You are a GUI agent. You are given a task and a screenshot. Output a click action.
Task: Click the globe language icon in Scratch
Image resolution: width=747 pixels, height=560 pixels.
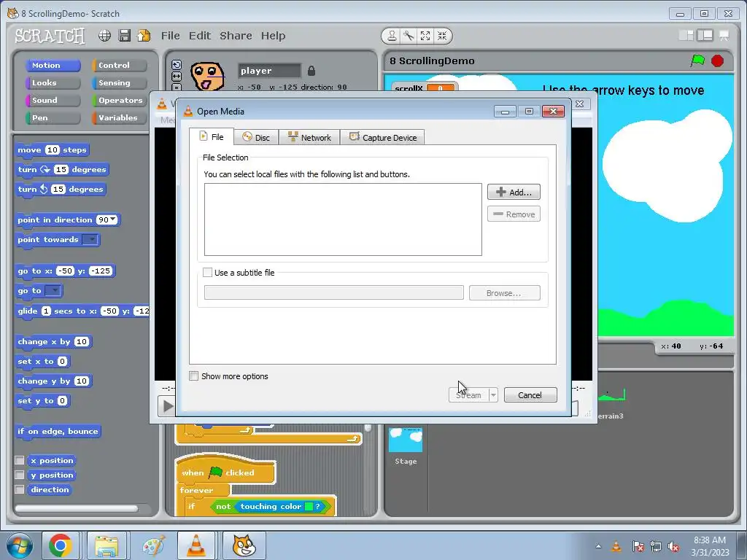coord(105,36)
